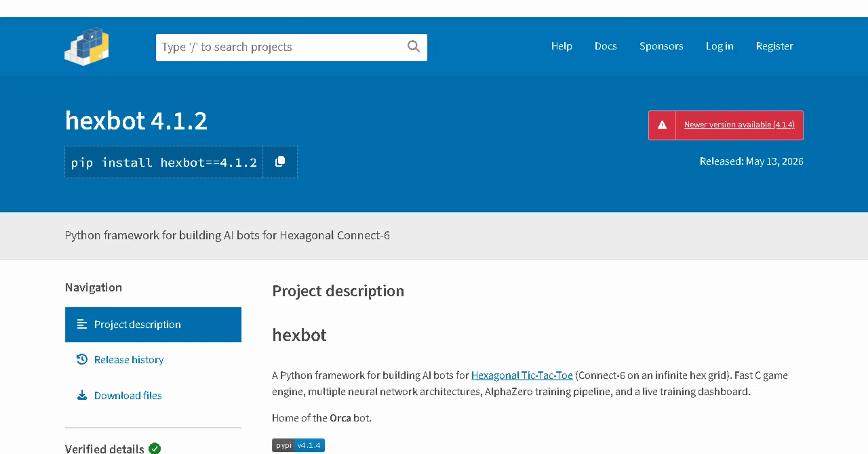Click the Python framework summary line
868x454 pixels.
point(227,236)
